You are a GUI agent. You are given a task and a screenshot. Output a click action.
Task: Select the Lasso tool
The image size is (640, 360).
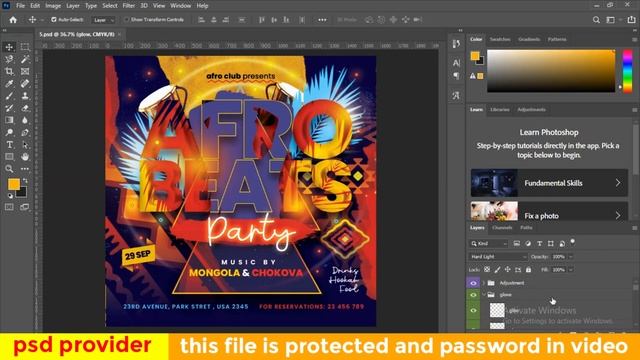tap(9, 59)
